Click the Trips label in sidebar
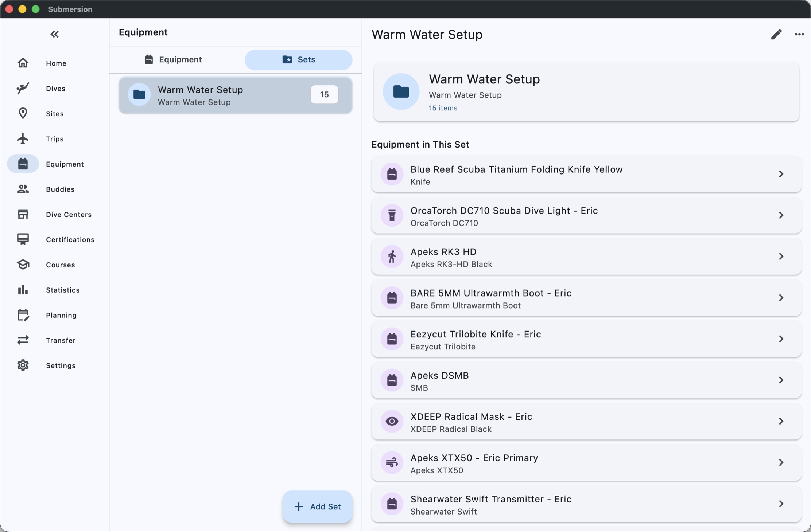The height and width of the screenshot is (532, 811). click(55, 139)
